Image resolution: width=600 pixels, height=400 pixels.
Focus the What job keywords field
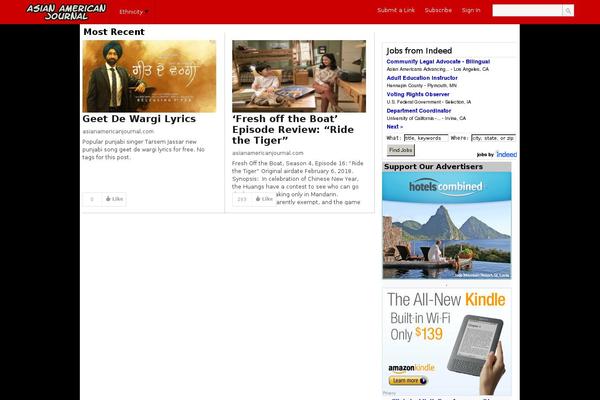pyautogui.click(x=426, y=138)
